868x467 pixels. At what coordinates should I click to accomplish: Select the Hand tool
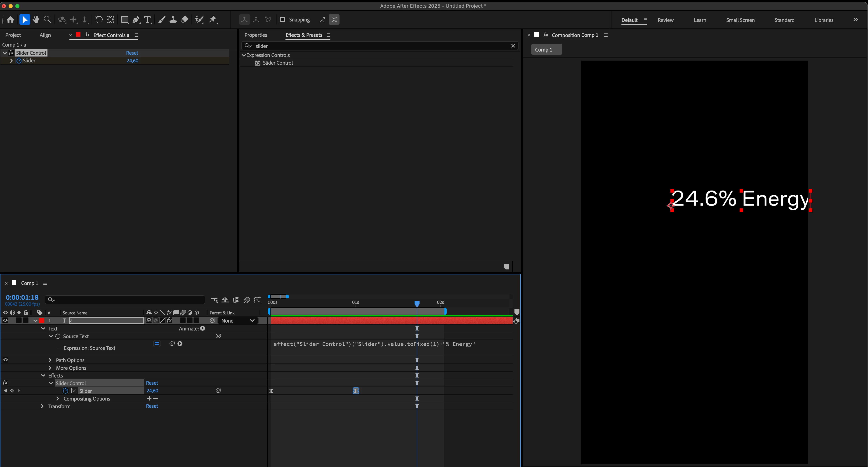[x=36, y=20]
